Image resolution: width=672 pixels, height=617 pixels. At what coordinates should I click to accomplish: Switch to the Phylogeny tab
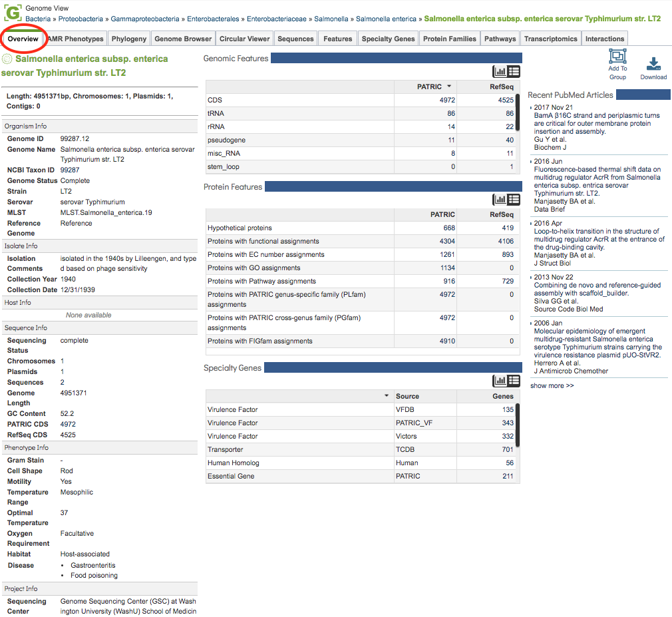pyautogui.click(x=129, y=39)
